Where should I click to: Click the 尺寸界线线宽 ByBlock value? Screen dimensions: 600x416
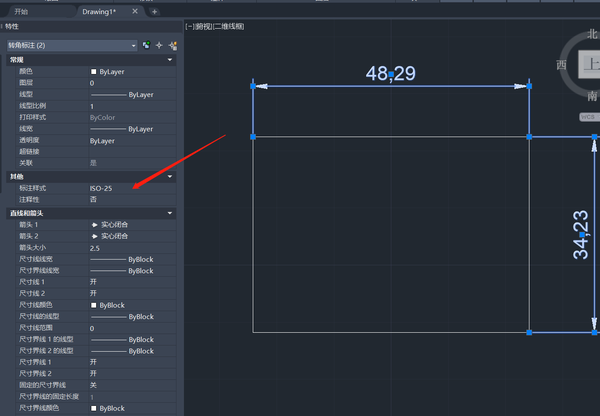[x=132, y=271]
